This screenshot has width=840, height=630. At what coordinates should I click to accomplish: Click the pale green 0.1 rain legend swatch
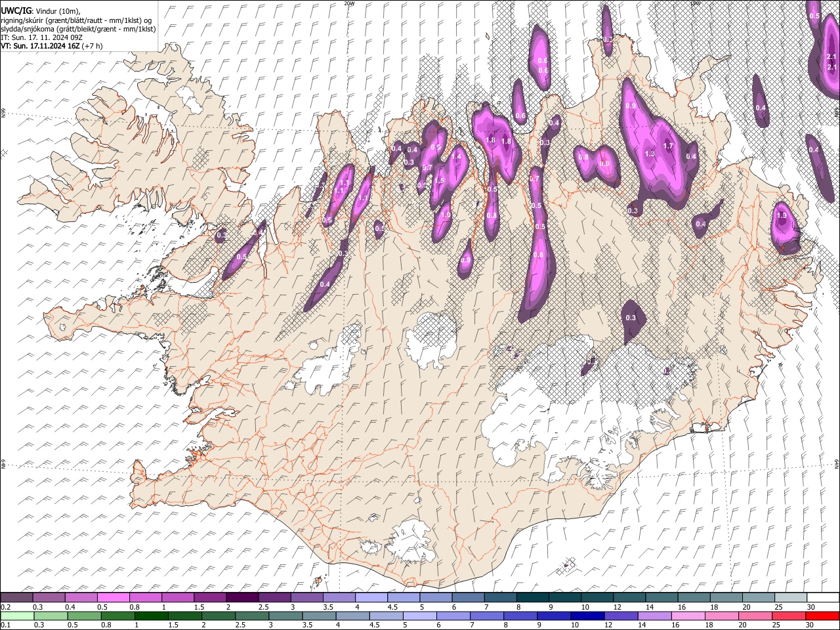16,616
